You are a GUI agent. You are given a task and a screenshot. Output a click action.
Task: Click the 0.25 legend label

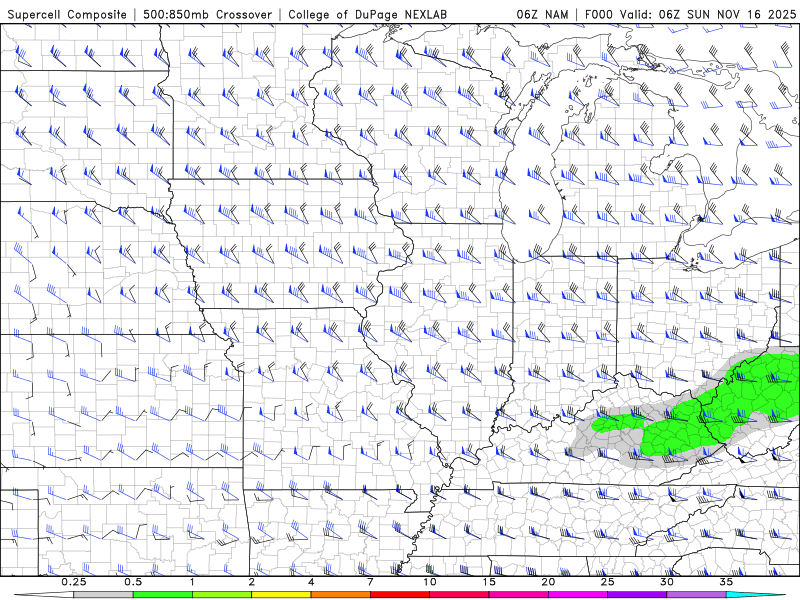pyautogui.click(x=74, y=582)
